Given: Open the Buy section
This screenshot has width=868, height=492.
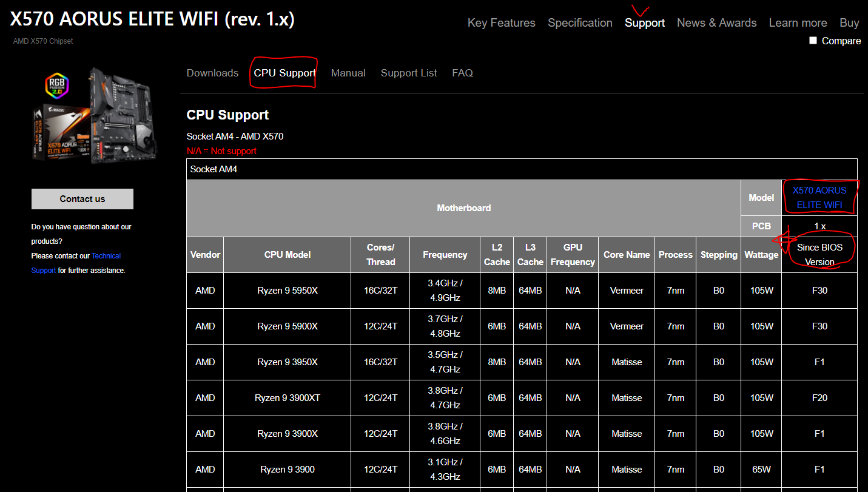Looking at the screenshot, I should [849, 22].
